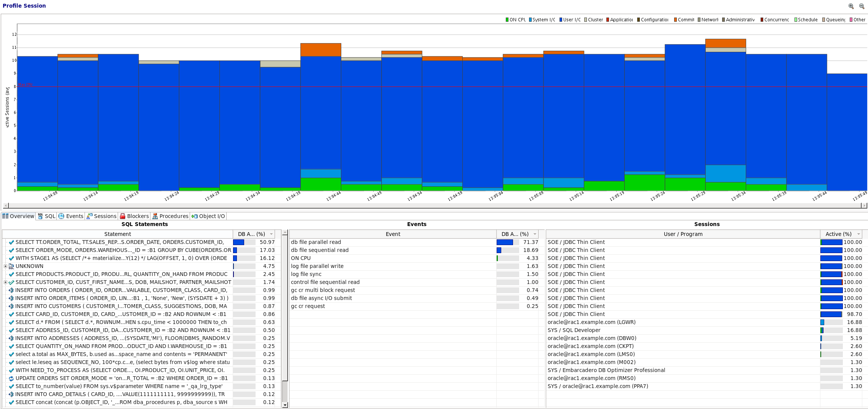The height and width of the screenshot is (409, 868).
Task: Click the UNKNOWN statement SQL icon
Action: pyautogui.click(x=11, y=266)
